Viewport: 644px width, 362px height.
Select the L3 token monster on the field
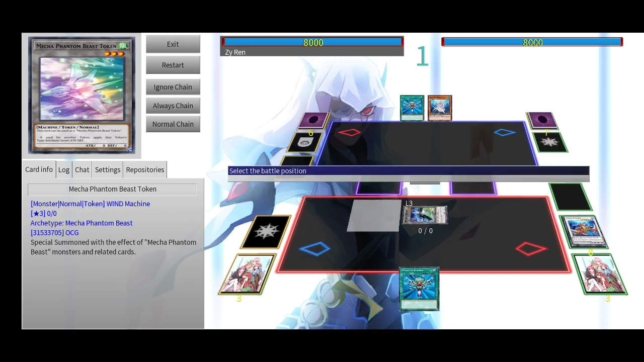coord(425,215)
